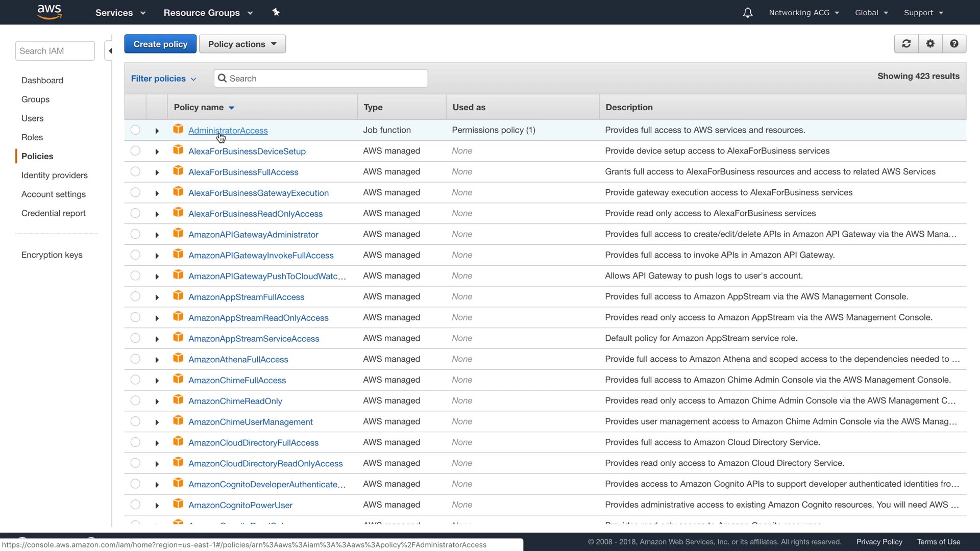This screenshot has width=980, height=551.
Task: Expand the AlexaForBusinessFullAccess row
Action: pos(157,172)
